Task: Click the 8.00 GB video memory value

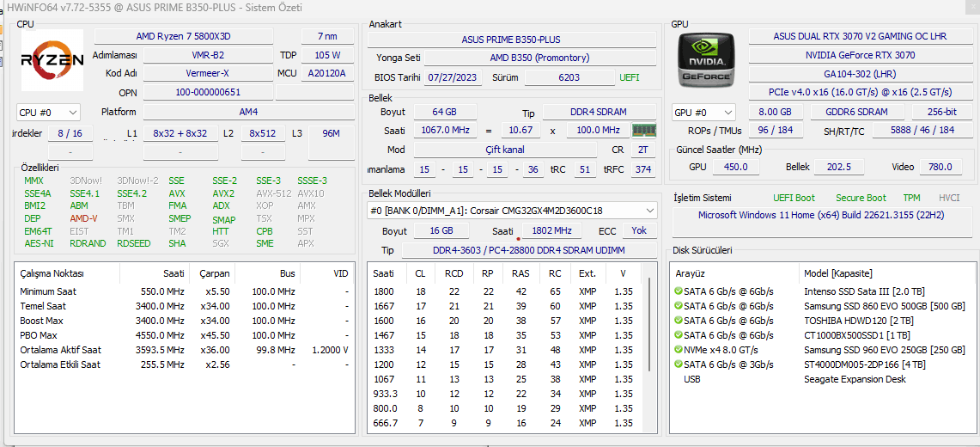Action: pos(775,112)
